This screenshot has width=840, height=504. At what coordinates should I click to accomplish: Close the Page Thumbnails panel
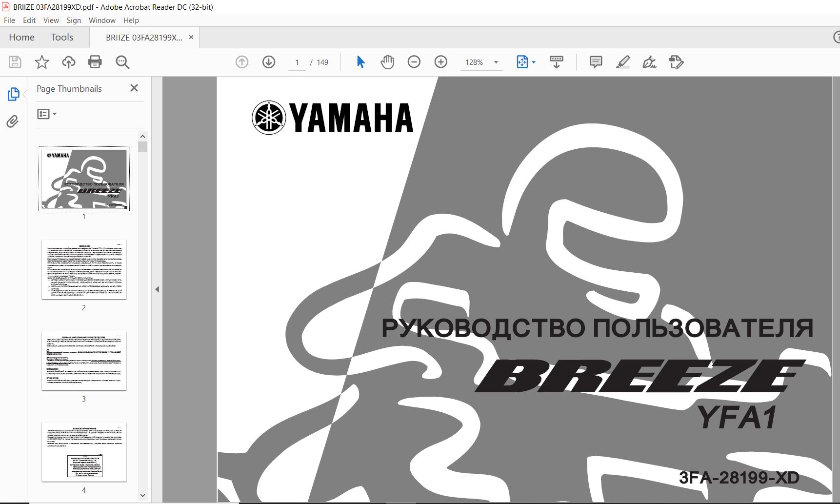[134, 88]
